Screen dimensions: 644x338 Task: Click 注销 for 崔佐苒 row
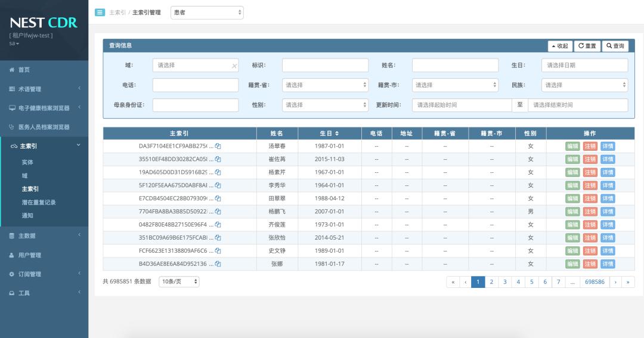[x=590, y=159]
